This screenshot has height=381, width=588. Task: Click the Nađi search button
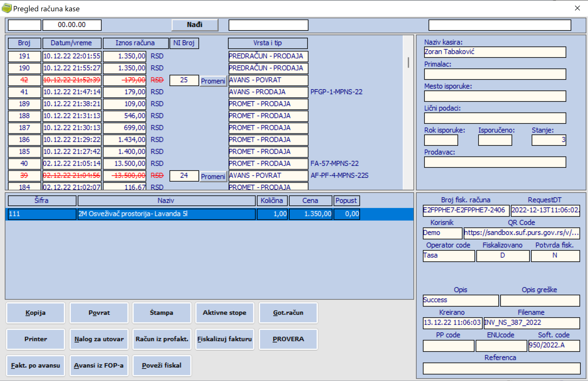(195, 25)
